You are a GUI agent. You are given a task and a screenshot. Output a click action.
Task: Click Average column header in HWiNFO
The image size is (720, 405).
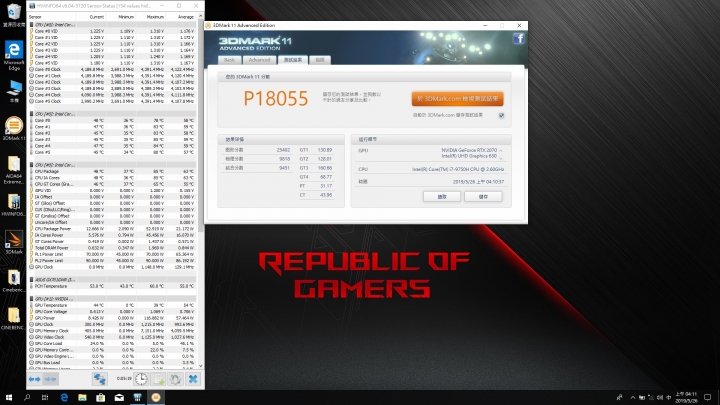(186, 17)
